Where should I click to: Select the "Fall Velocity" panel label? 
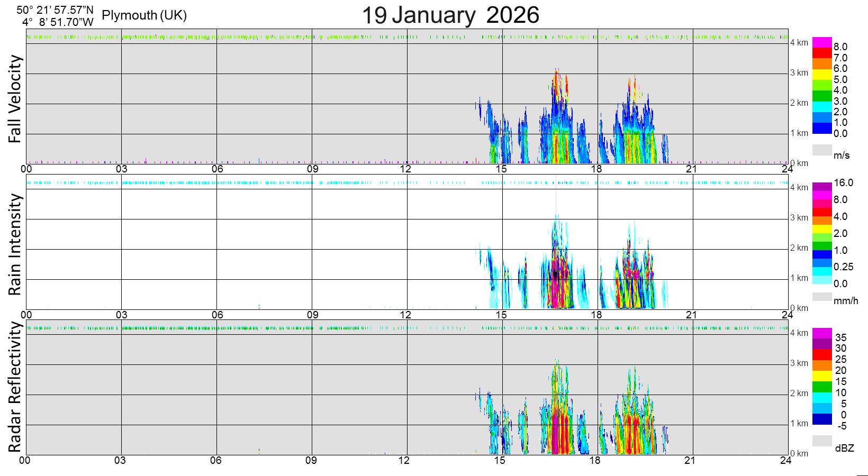pos(16,99)
